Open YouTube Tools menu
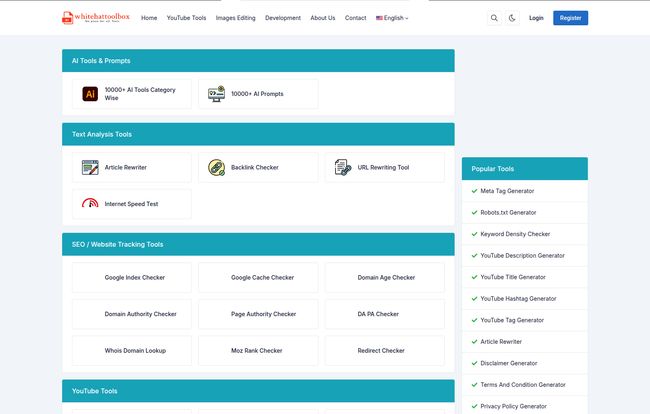650x414 pixels. [186, 18]
